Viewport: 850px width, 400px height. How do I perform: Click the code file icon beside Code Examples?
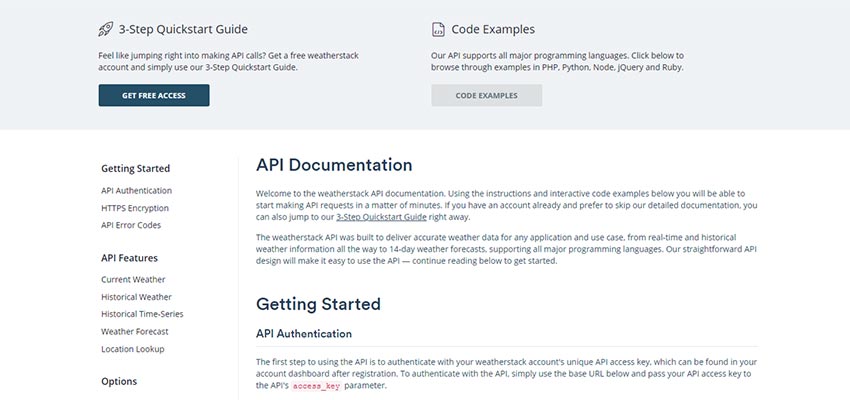pos(438,29)
